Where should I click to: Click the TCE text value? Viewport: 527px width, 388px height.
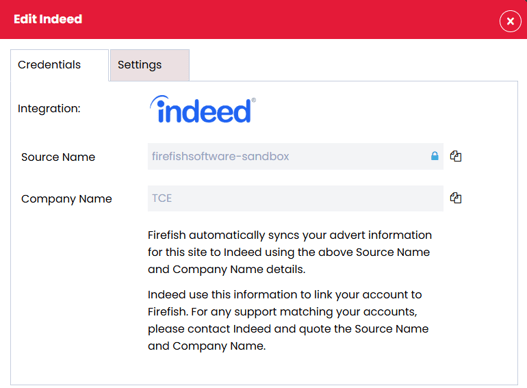click(x=162, y=198)
